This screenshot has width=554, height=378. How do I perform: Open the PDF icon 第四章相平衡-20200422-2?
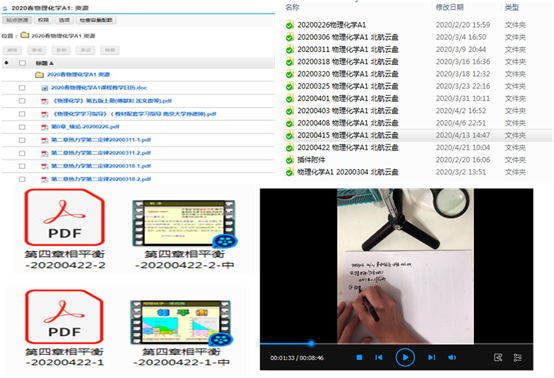(65, 217)
